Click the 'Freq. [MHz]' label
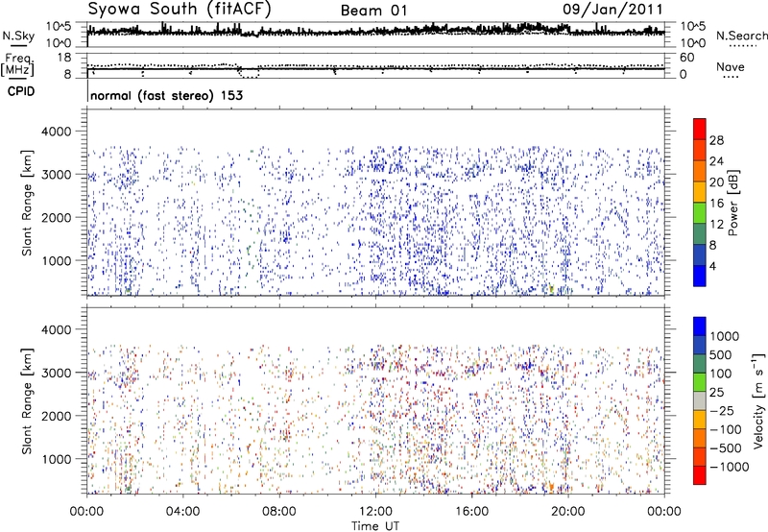 click(x=17, y=64)
